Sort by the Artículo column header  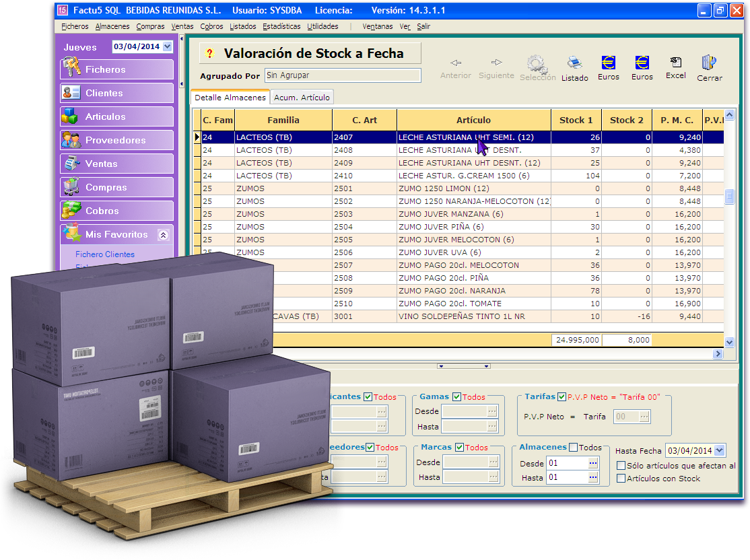tap(473, 120)
